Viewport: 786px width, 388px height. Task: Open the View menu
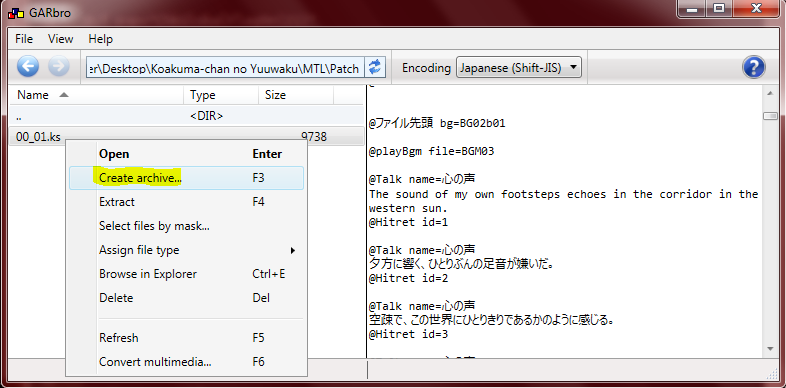coord(61,39)
